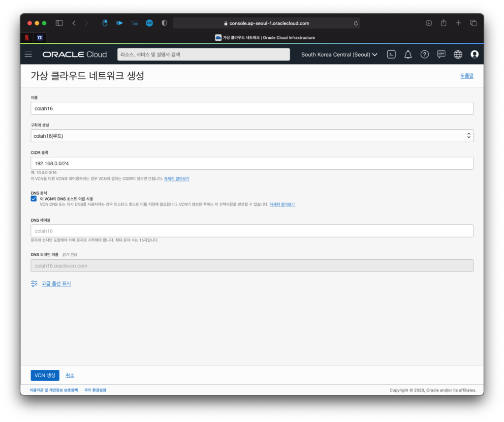Screen dimensions: 504x422
Task: Expand advanced options (고급 옵션 표시)
Action: pyautogui.click(x=56, y=284)
